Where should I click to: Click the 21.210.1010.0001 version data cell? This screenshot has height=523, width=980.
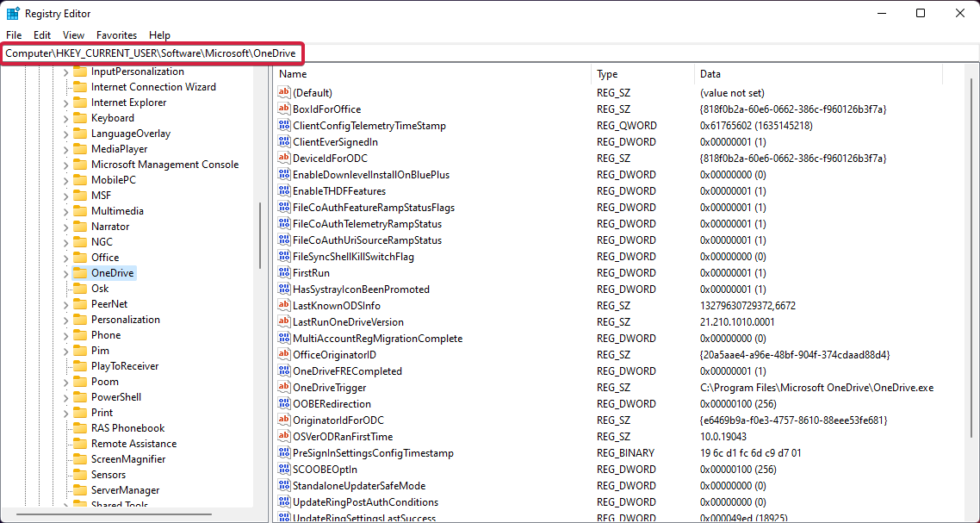737,322
